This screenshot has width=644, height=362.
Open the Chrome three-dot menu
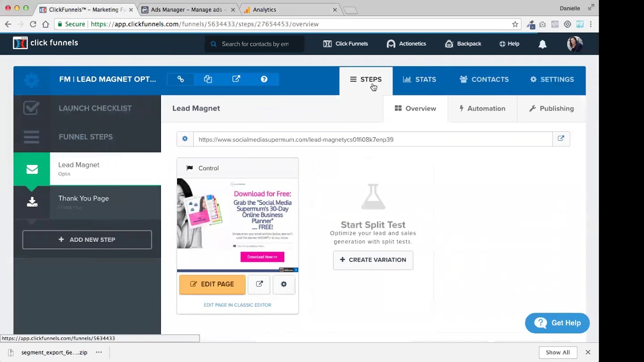(591, 24)
